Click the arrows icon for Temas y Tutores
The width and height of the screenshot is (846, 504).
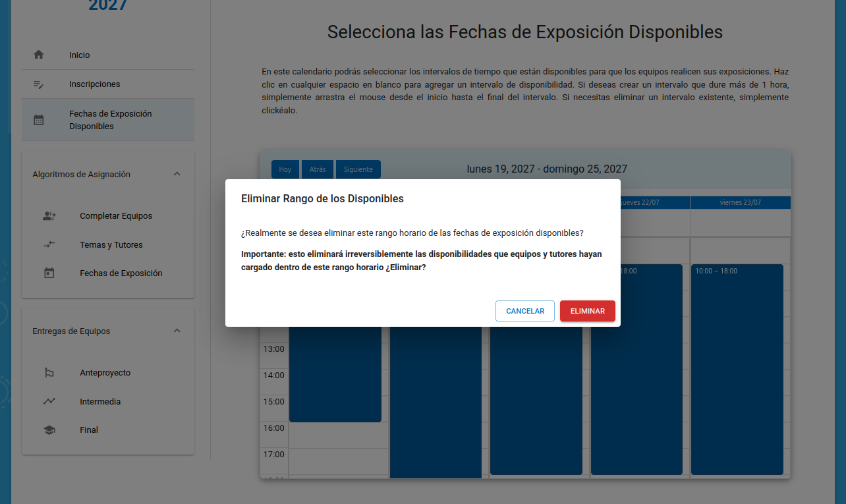[49, 244]
